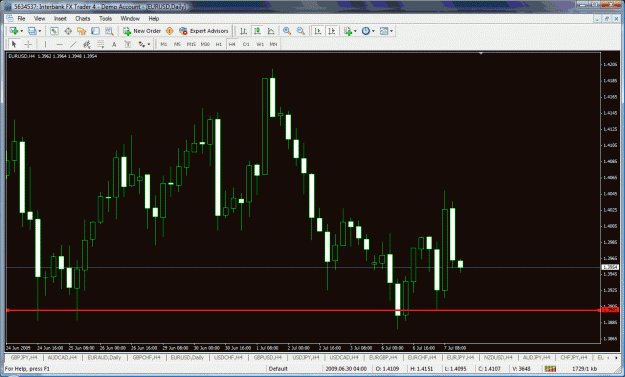Open the Charts menu
This screenshot has height=377, width=625.
[x=83, y=18]
